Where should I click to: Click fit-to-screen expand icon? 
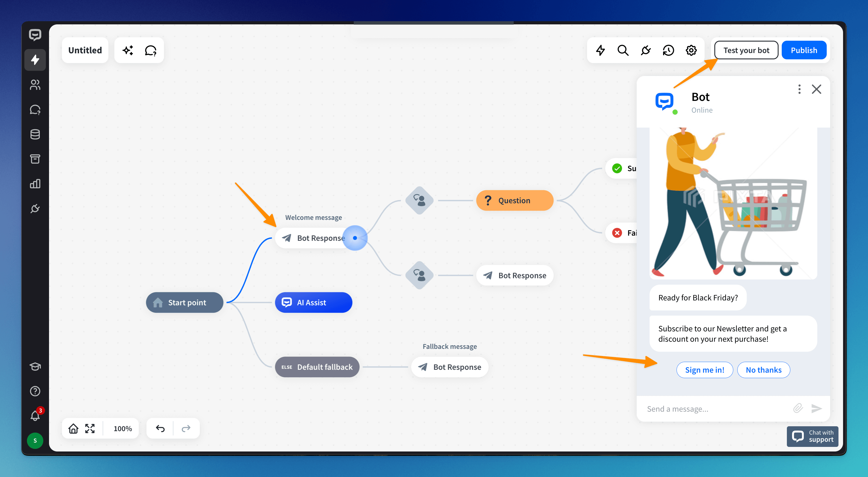point(90,429)
